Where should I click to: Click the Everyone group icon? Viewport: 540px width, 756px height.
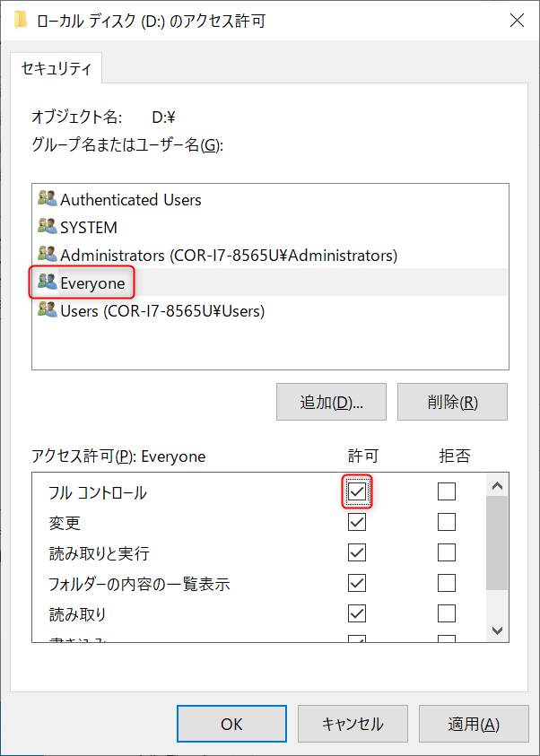[48, 282]
